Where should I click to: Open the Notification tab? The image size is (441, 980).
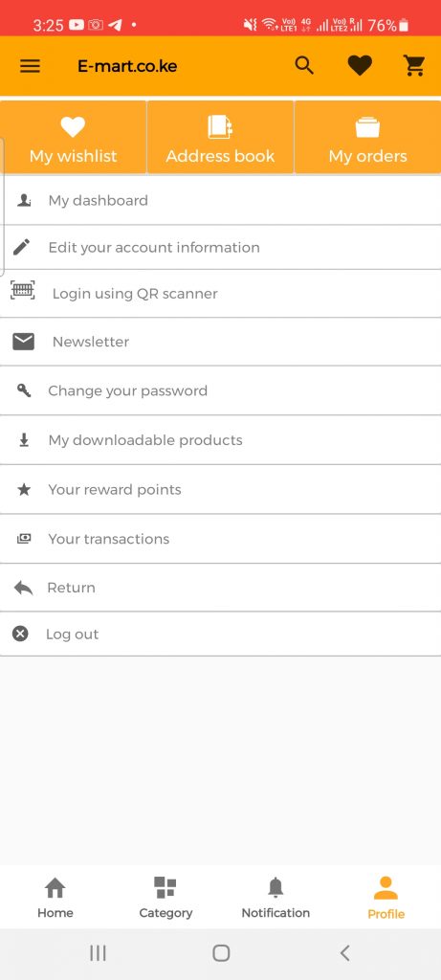276,898
